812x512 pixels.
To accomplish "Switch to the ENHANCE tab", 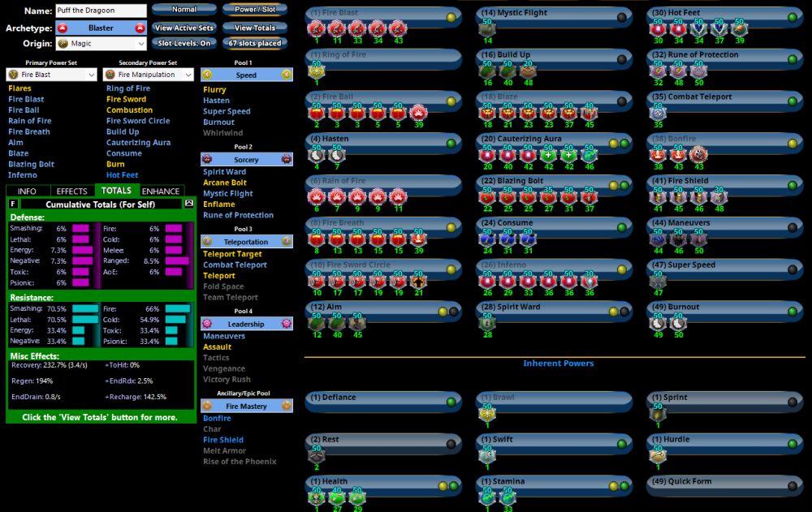I will coord(161,191).
